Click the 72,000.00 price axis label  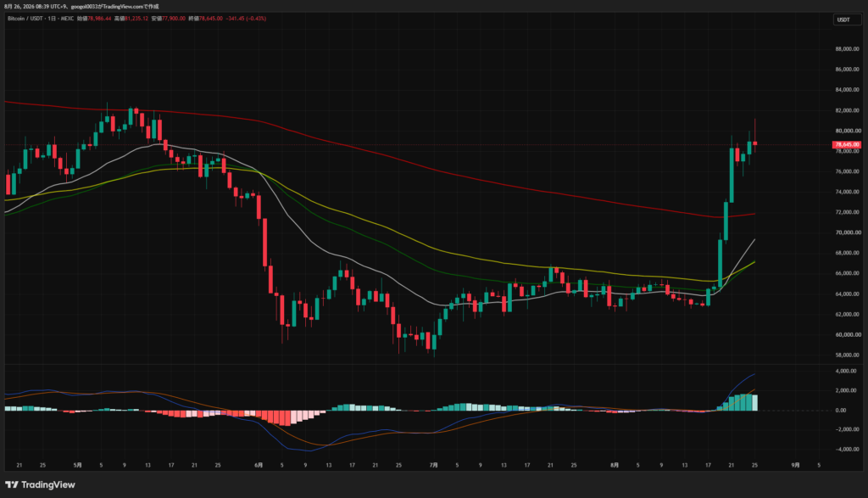(847, 212)
